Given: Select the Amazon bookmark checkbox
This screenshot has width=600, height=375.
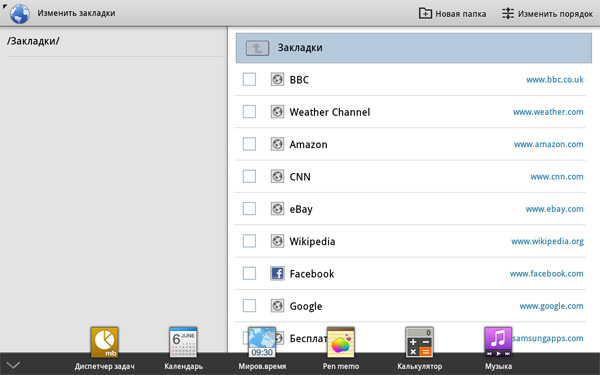Looking at the screenshot, I should (x=249, y=144).
